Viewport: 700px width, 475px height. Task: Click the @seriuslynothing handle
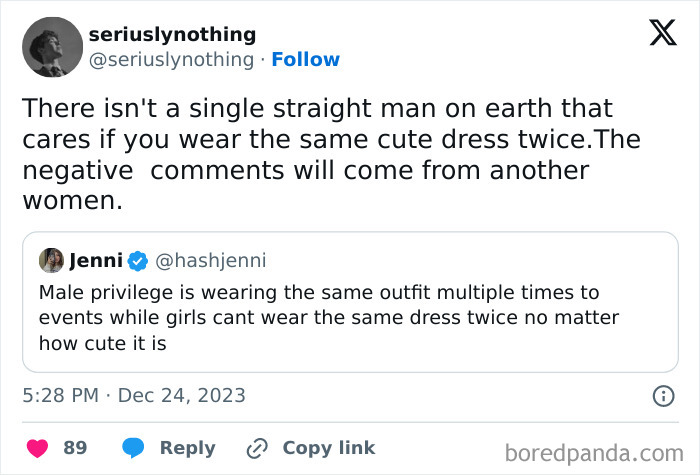[x=171, y=60]
